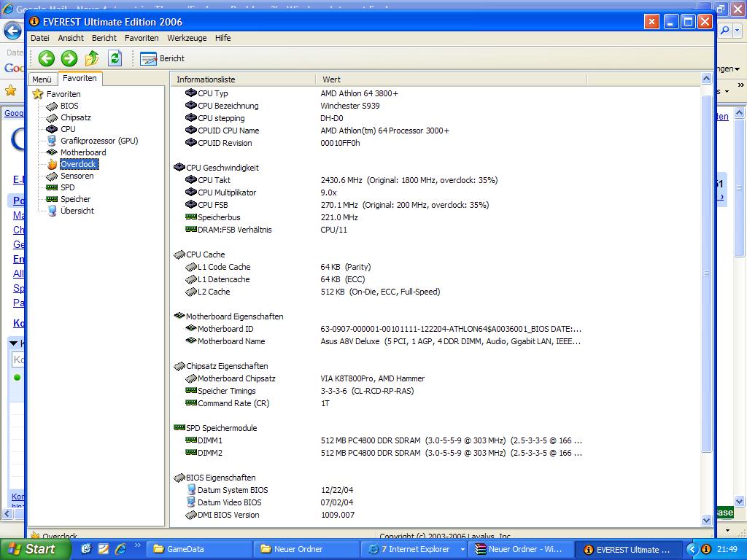Click the Motherboard Name row icon
This screenshot has width=747, height=560.
tap(191, 341)
